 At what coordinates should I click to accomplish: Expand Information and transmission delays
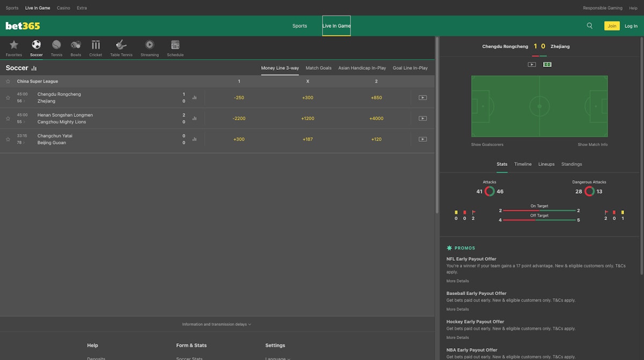point(217,324)
